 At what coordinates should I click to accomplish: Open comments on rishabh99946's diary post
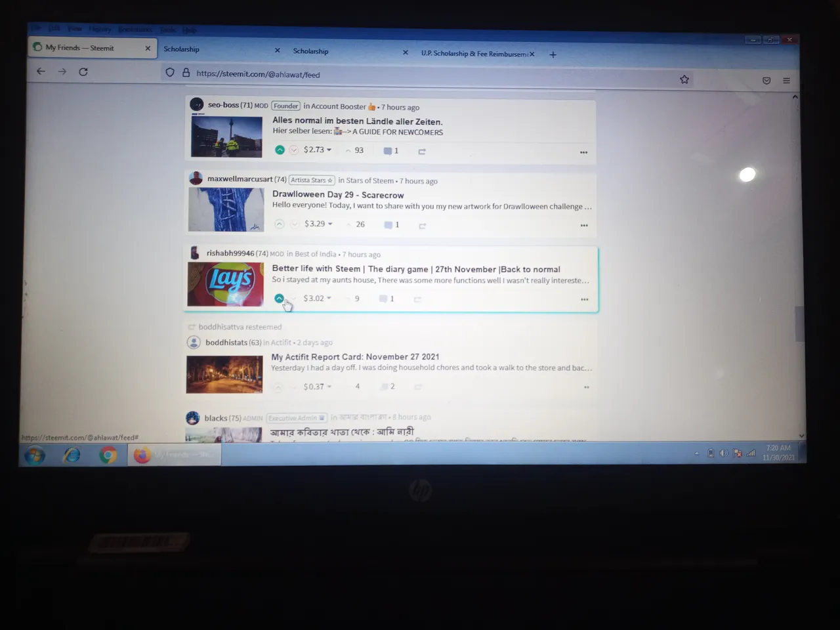tap(387, 299)
